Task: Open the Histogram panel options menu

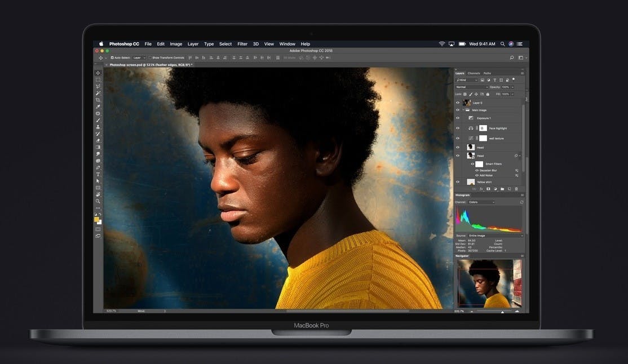Action: pos(522,195)
